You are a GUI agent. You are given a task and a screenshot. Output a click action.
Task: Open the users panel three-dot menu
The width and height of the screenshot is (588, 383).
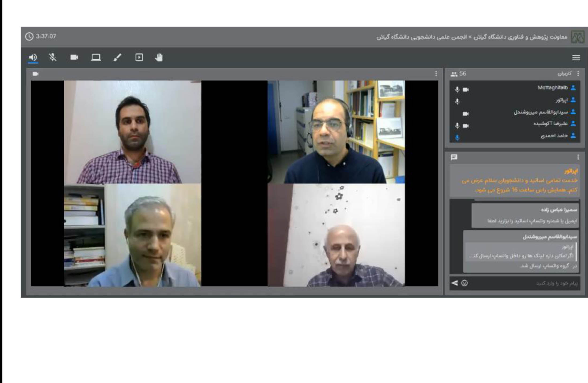(578, 73)
